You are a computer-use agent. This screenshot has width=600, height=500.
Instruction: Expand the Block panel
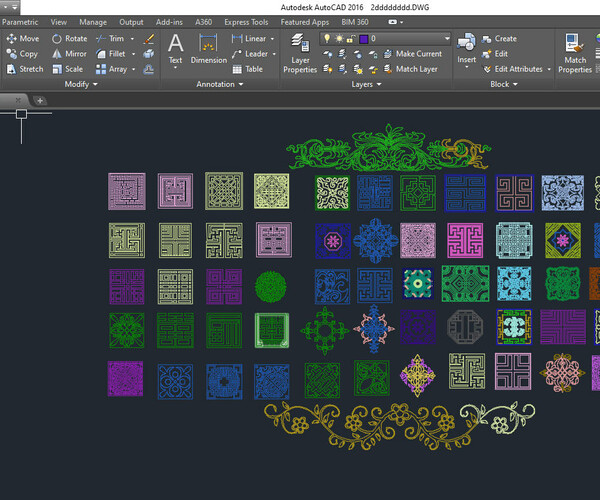coord(504,84)
